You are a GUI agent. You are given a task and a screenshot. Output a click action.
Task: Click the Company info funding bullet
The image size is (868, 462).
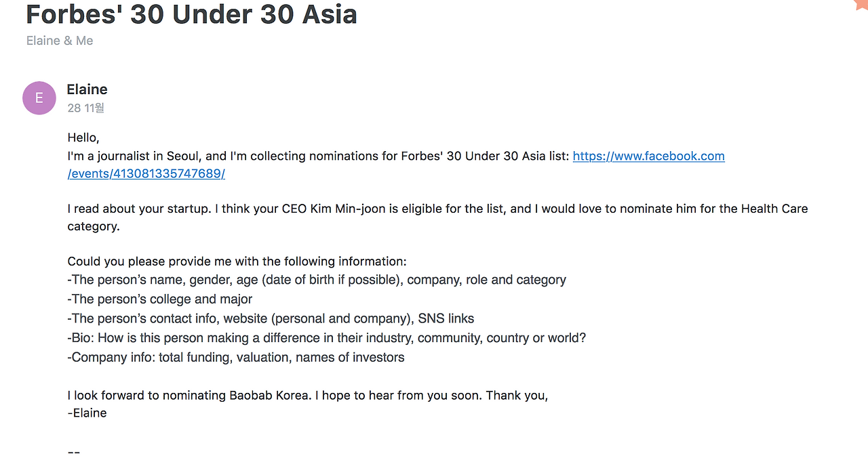pyautogui.click(x=236, y=358)
